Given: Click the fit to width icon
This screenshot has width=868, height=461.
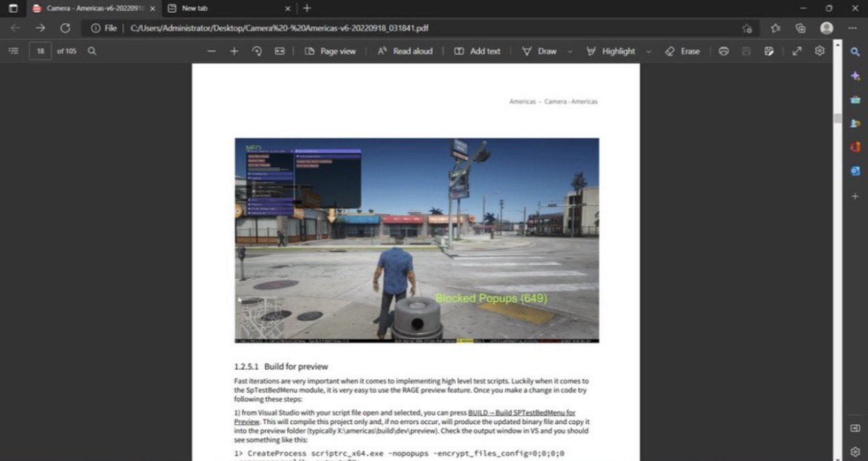Looking at the screenshot, I should coord(279,51).
